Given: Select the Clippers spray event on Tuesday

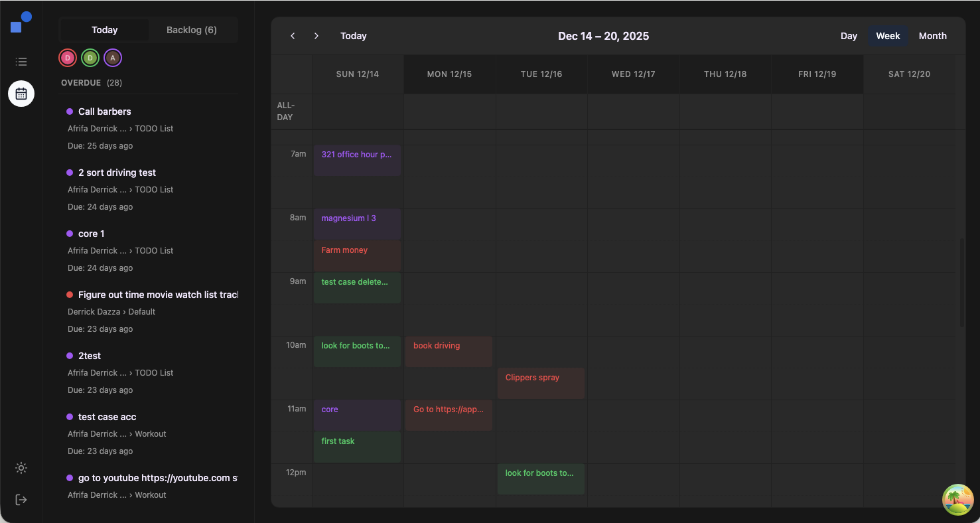Looking at the screenshot, I should [541, 383].
